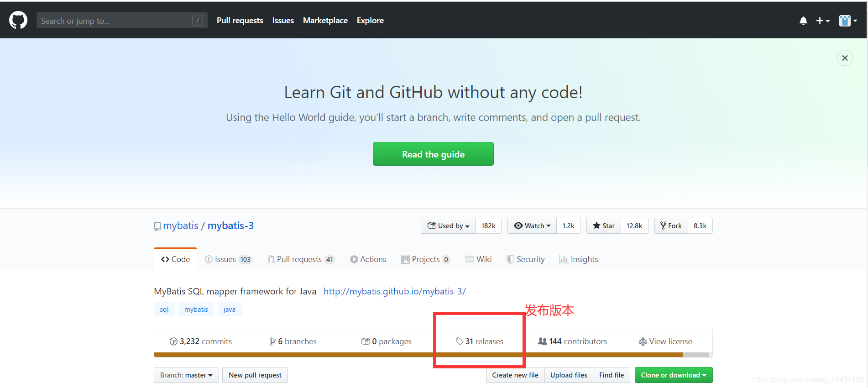
Task: Click the Actions play icon
Action: [354, 259]
